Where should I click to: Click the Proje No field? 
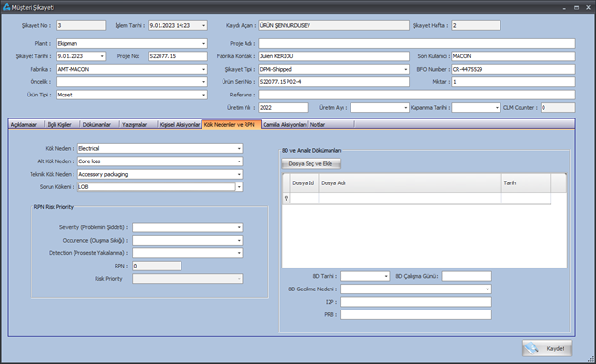[178, 56]
